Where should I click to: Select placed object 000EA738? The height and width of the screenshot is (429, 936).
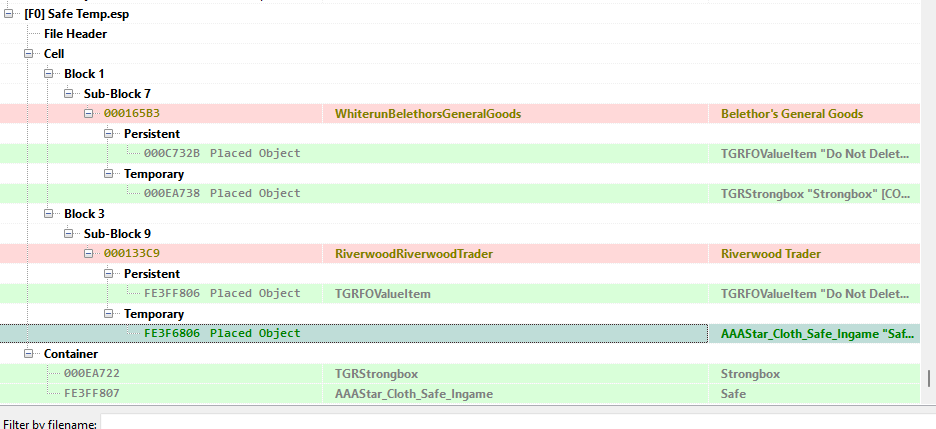click(x=221, y=193)
